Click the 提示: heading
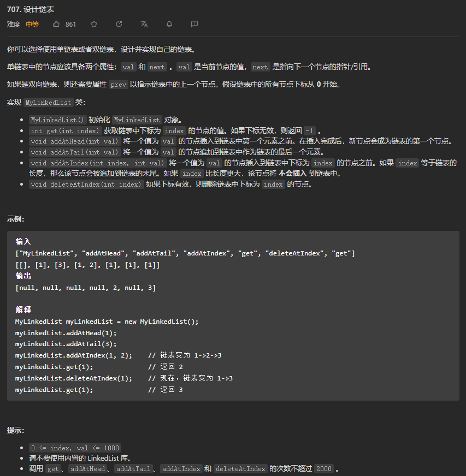 [x=16, y=430]
